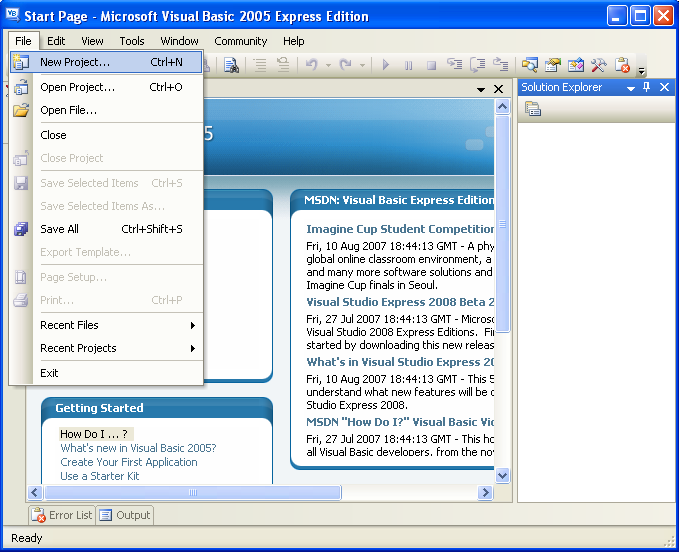Click the Comment Out Selected Lines icon
The image size is (679, 552).
[x=260, y=65]
